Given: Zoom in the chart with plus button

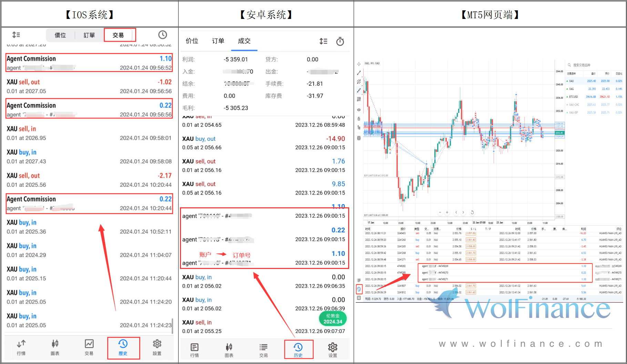Looking at the screenshot, I should click(x=447, y=212).
